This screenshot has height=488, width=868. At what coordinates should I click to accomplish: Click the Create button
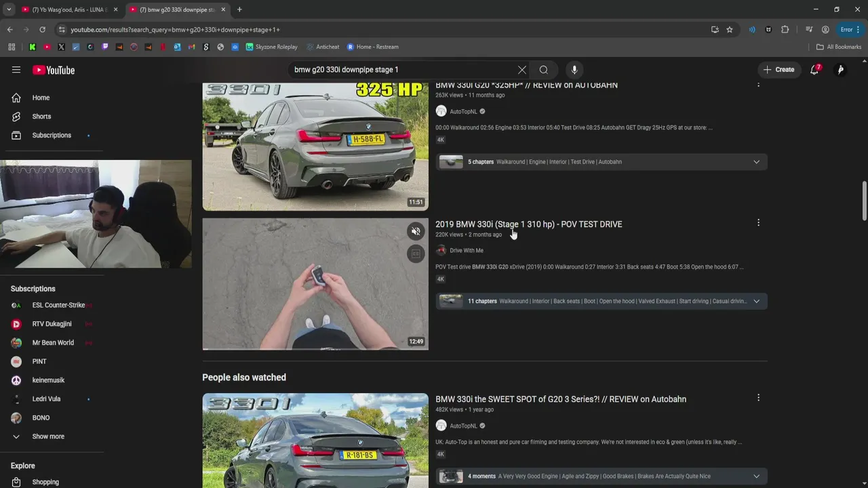click(778, 70)
